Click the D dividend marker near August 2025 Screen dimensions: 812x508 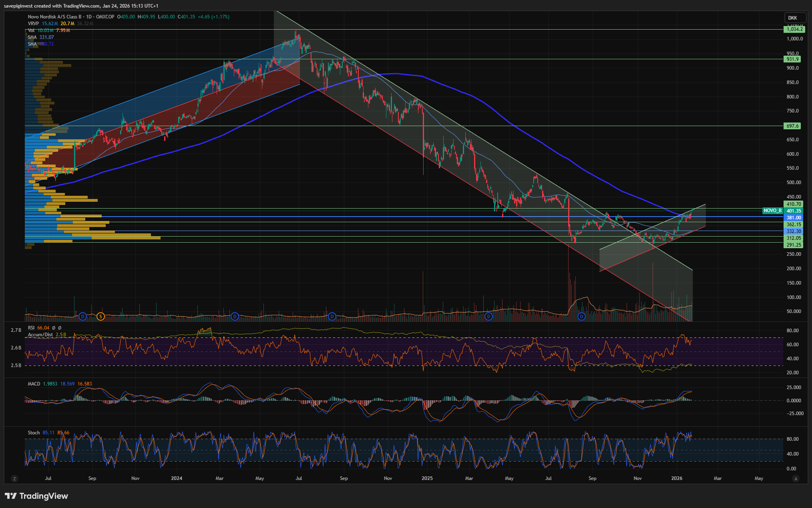(x=581, y=317)
